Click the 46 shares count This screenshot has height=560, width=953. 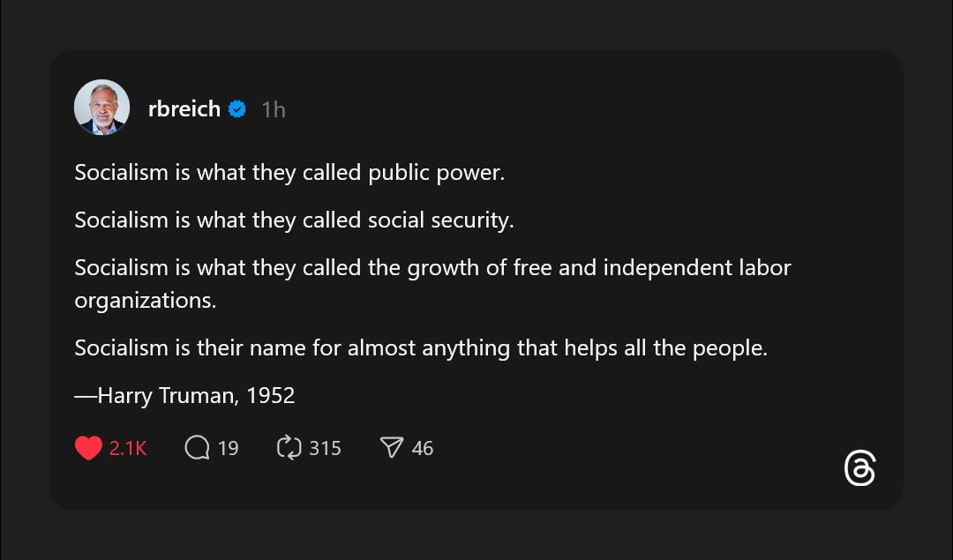point(423,448)
